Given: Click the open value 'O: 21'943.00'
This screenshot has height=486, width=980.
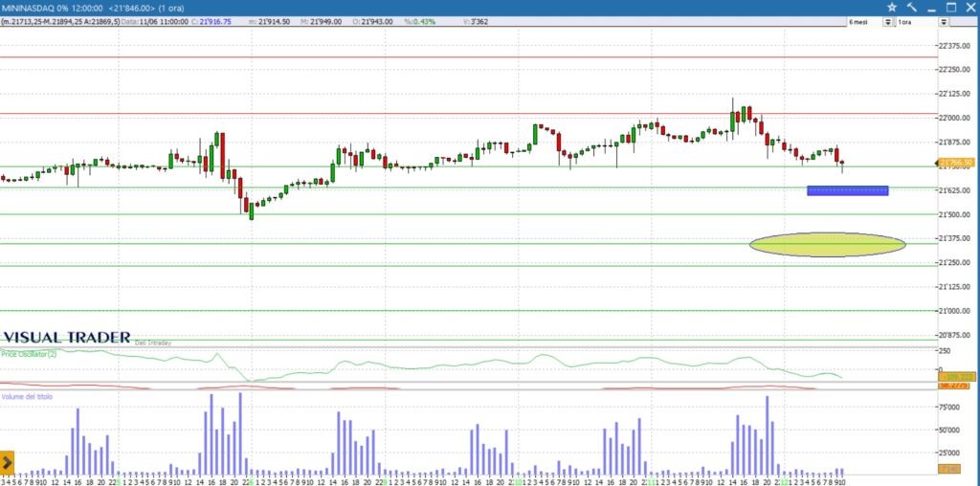Looking at the screenshot, I should [x=372, y=21].
